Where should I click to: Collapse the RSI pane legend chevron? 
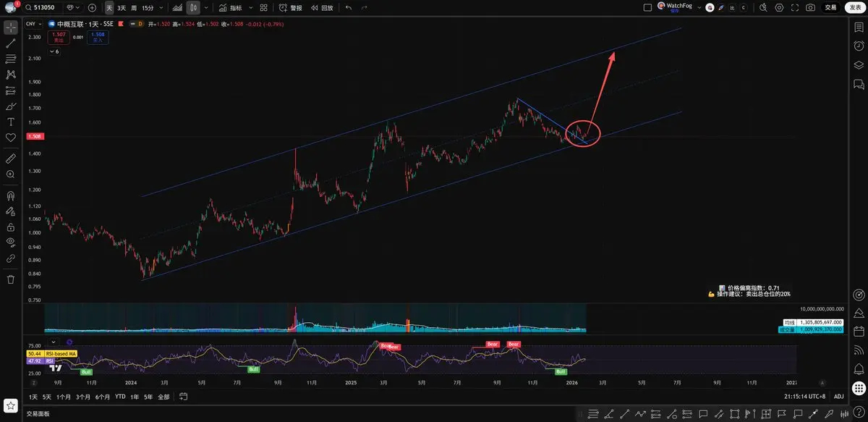point(52,342)
